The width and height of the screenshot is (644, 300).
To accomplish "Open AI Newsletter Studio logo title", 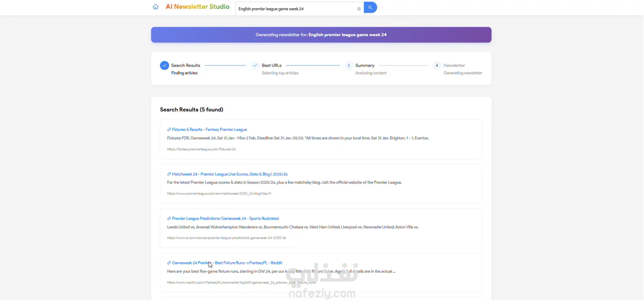I will [x=197, y=7].
